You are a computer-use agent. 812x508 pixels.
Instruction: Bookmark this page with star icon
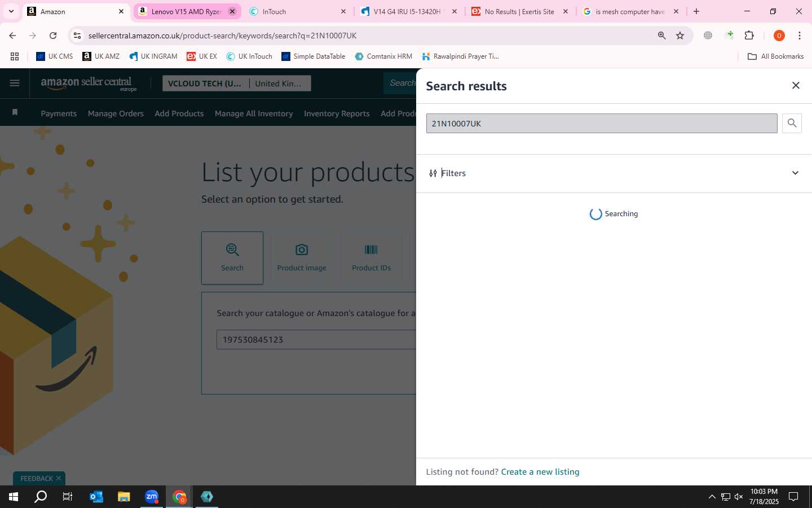coord(680,36)
